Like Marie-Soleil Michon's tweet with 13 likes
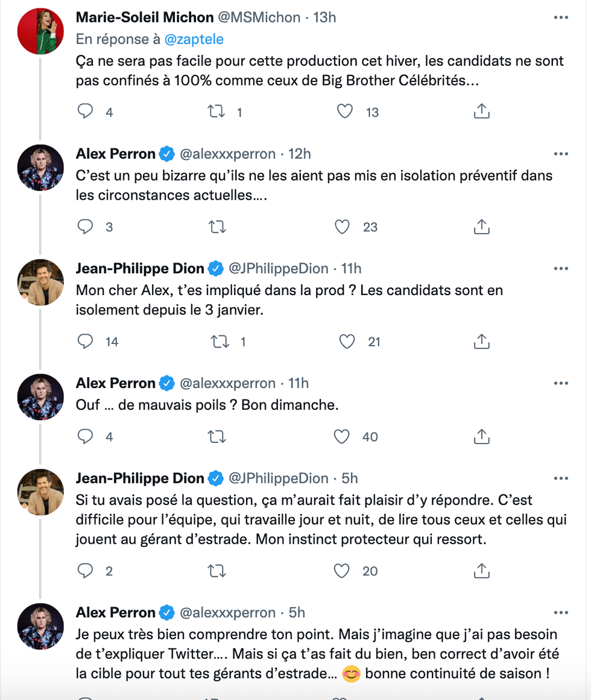 coord(344,112)
